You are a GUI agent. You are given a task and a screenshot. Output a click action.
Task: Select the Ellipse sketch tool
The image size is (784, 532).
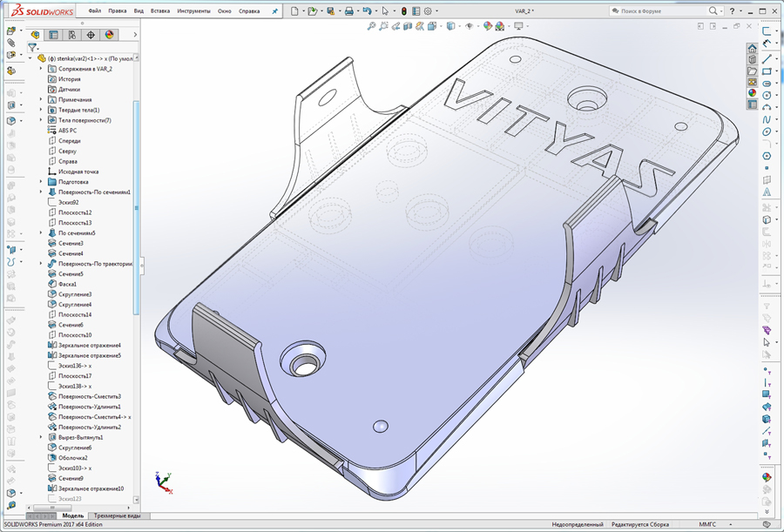pos(767,132)
